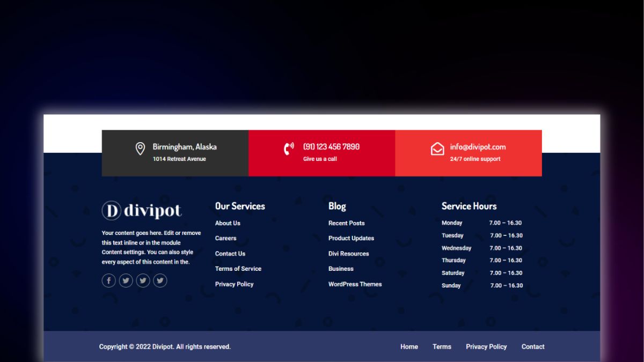Click the Monday row in Service Hours
Viewport: 644px width, 362px height.
pos(482,223)
